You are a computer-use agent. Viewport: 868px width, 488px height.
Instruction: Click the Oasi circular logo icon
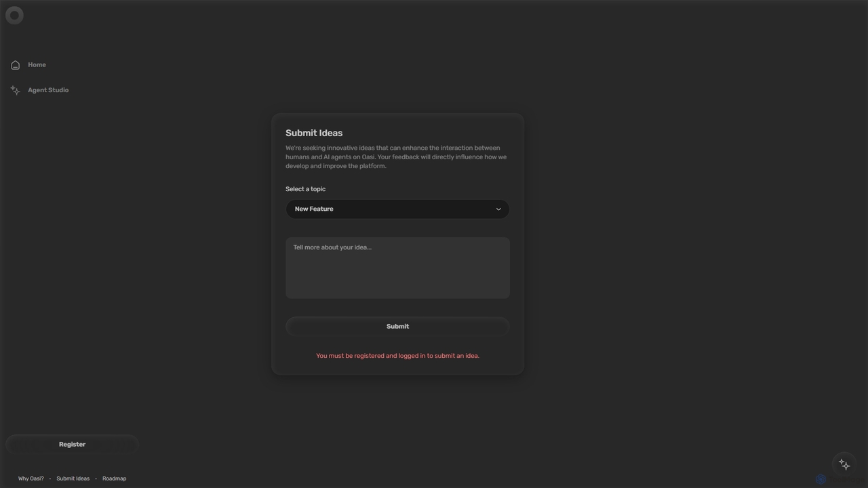pyautogui.click(x=14, y=15)
